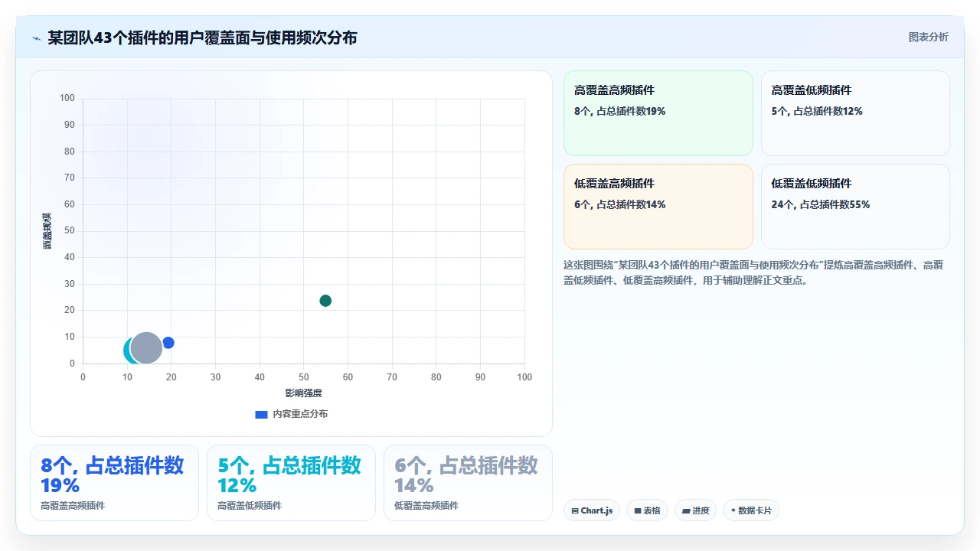Click the 高覆盖高频插件 caption under blue stat

pos(73,506)
